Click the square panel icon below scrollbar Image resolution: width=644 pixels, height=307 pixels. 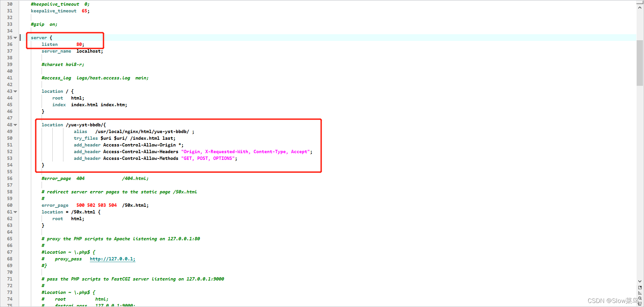640,288
